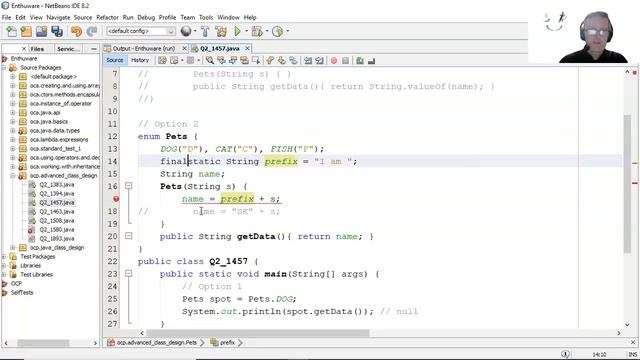
Task: Open the Debug Project dropdown arrow
Action: 267,31
